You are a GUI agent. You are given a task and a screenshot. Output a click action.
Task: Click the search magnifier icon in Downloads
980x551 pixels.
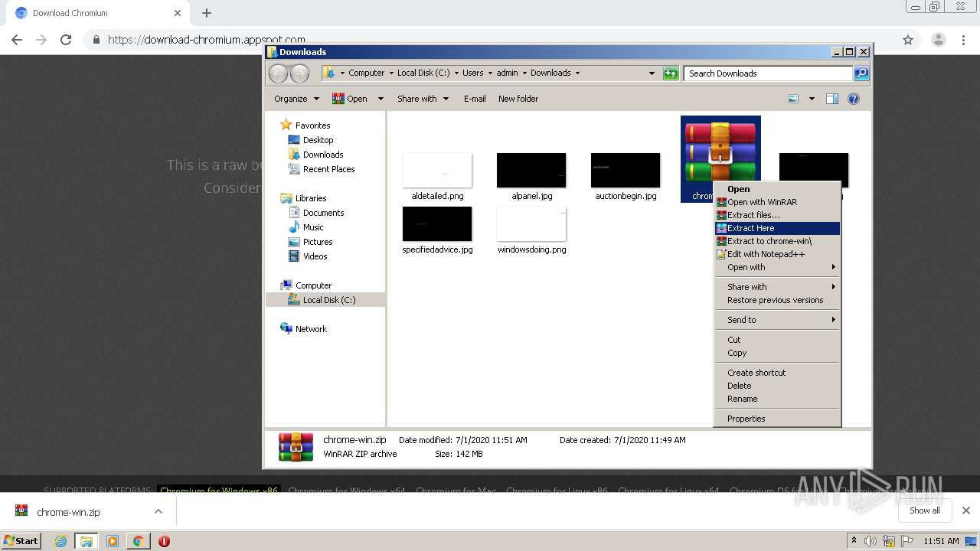click(x=861, y=73)
